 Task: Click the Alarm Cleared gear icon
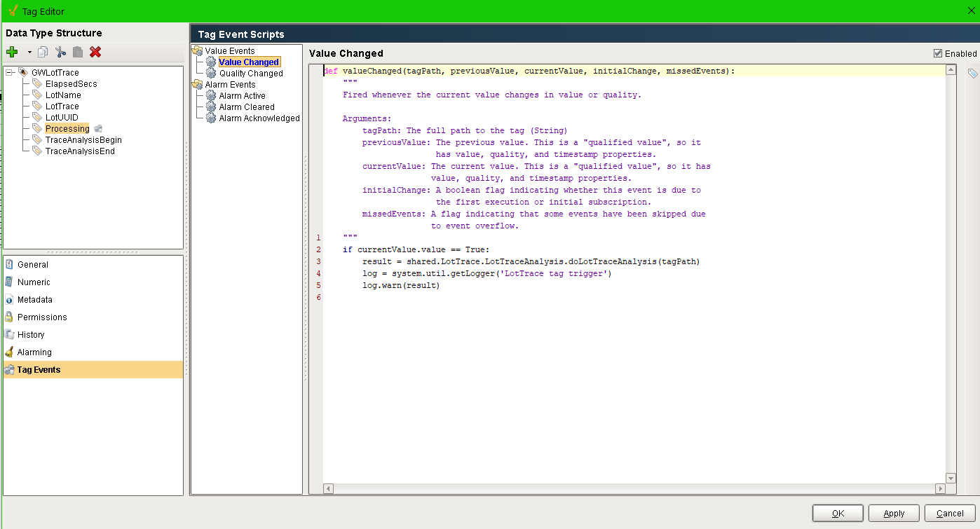211,107
